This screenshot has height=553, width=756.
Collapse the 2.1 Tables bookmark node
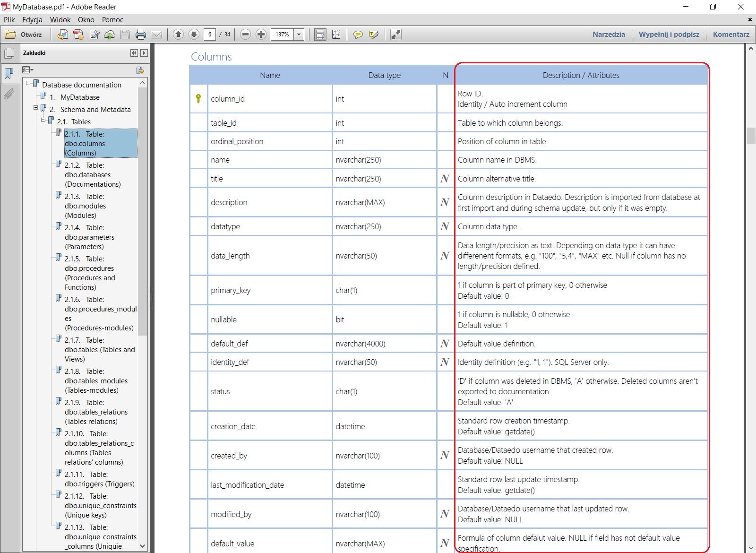(x=43, y=120)
